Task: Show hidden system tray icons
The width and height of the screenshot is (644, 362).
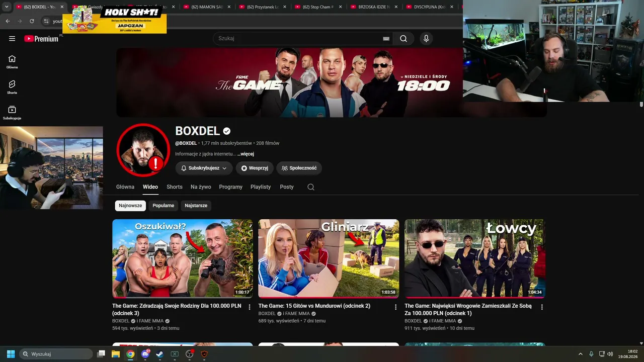Action: pos(580,354)
